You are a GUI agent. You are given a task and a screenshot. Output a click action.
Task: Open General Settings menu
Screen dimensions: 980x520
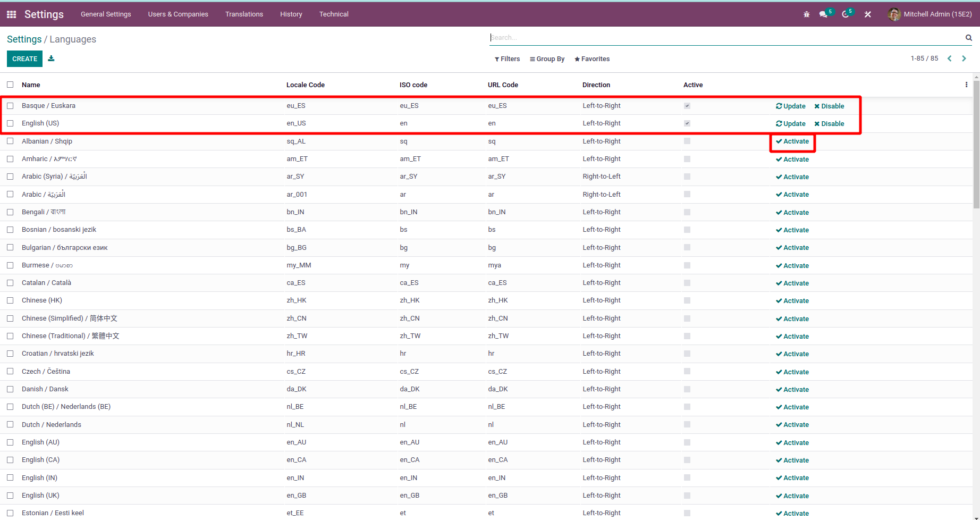pos(106,14)
